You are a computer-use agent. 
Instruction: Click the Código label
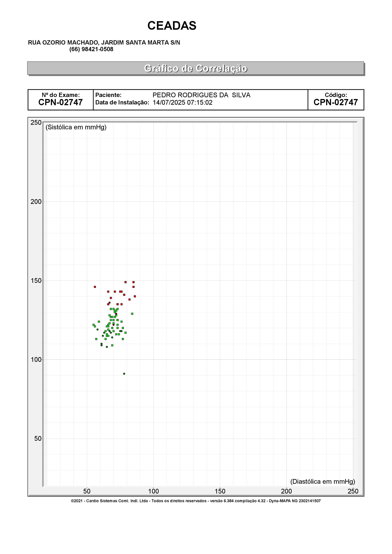coord(336,95)
